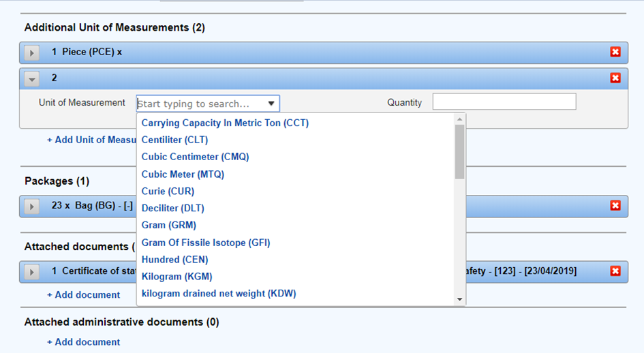Viewport: 644px width, 353px height.
Task: Click the Unit of Measurement search field
Action: coord(200,104)
